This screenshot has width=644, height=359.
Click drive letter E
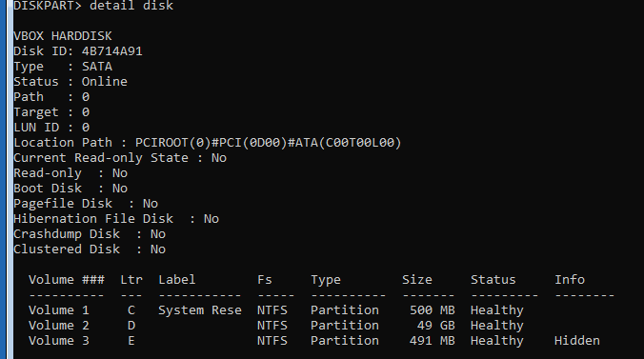(x=131, y=341)
